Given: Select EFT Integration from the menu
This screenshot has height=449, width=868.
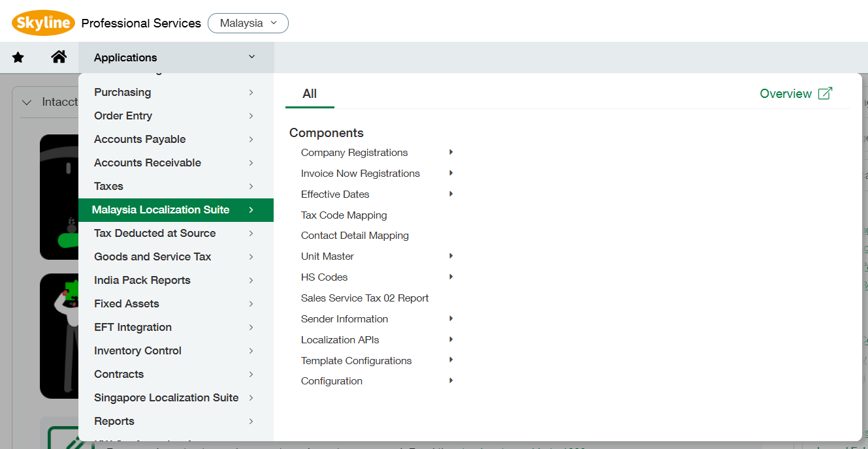Looking at the screenshot, I should (131, 327).
